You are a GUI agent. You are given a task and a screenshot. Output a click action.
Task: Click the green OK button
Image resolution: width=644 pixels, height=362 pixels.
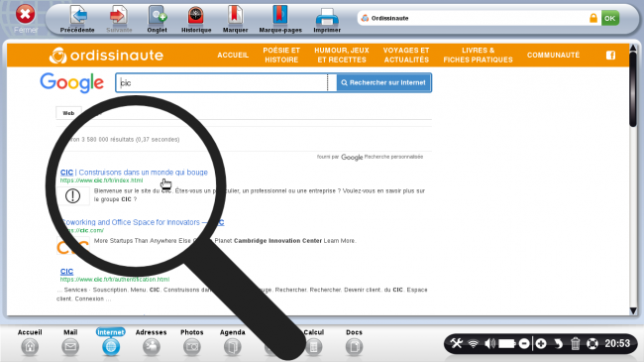(x=610, y=18)
